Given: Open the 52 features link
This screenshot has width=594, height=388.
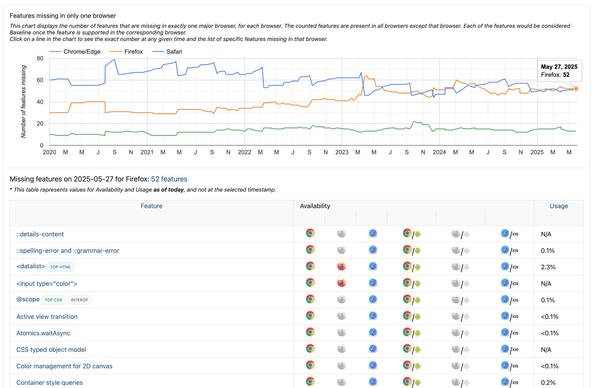Looking at the screenshot, I should 169,179.
